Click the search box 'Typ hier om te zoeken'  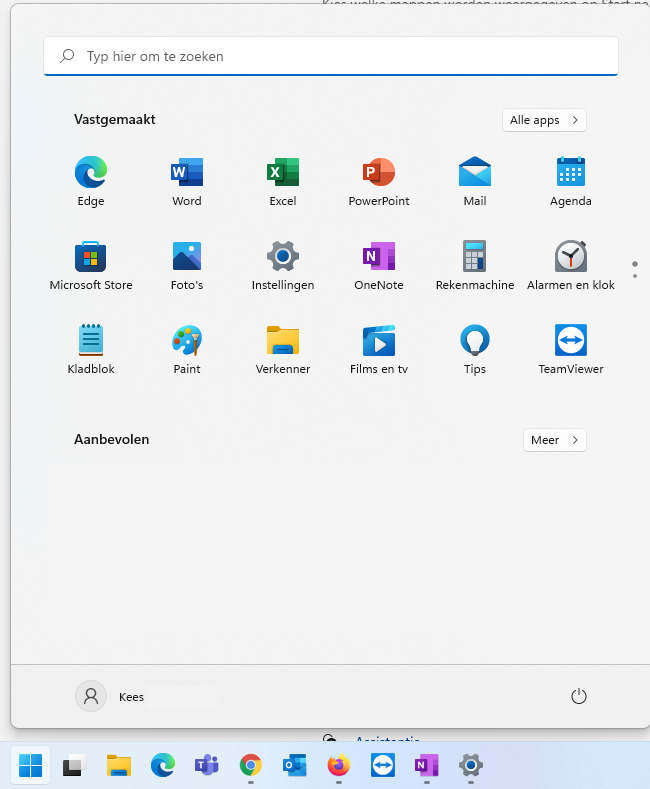[331, 56]
